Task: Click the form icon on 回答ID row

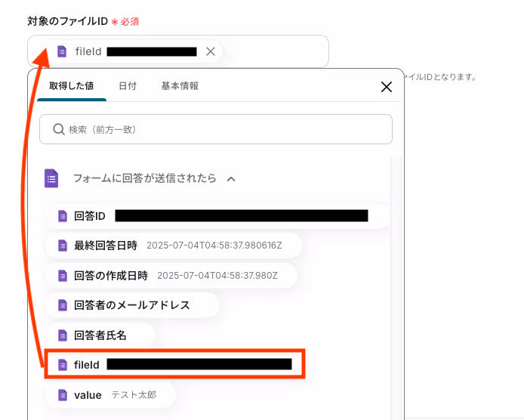Action: [63, 216]
